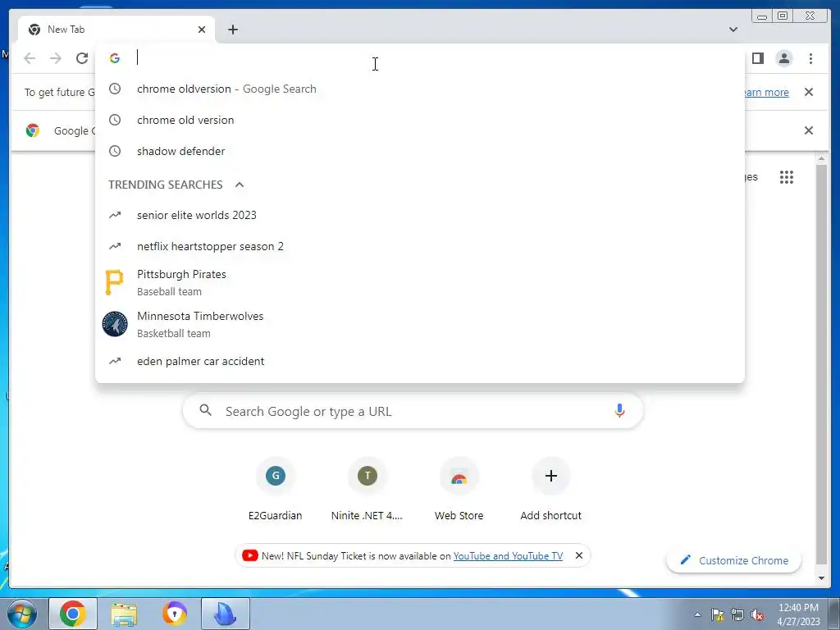
Task: Dismiss the Google Chrome notification bar
Action: click(808, 130)
